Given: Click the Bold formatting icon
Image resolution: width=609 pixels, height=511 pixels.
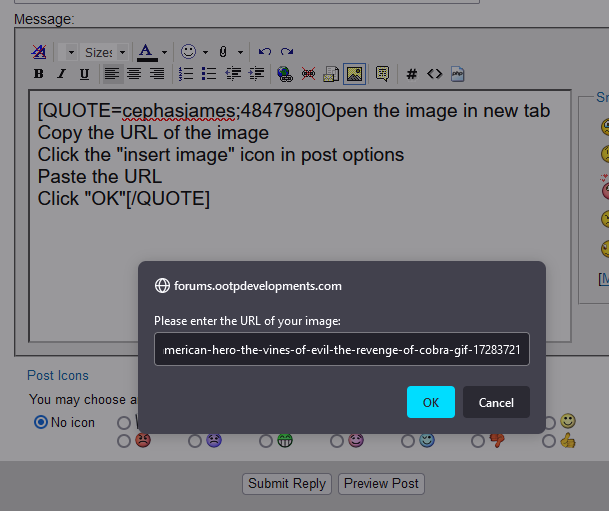Looking at the screenshot, I should coord(39,74).
